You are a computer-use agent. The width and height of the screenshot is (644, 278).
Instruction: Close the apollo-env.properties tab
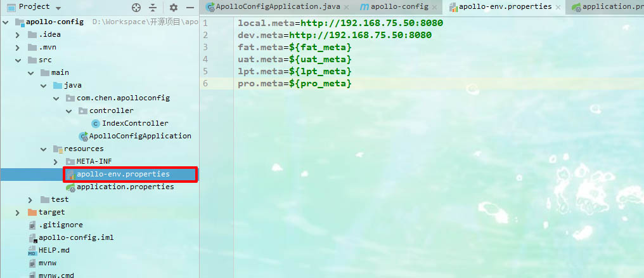(x=558, y=8)
